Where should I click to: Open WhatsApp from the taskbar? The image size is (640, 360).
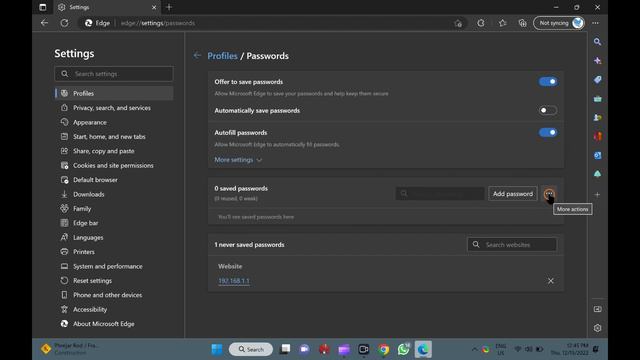(403, 349)
